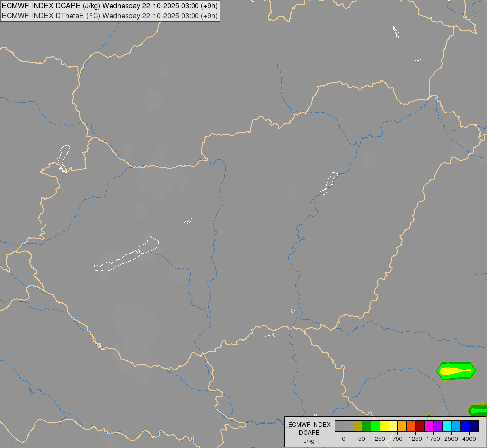Click the legend value label 250
This screenshot has height=448, width=487.
coord(380,439)
